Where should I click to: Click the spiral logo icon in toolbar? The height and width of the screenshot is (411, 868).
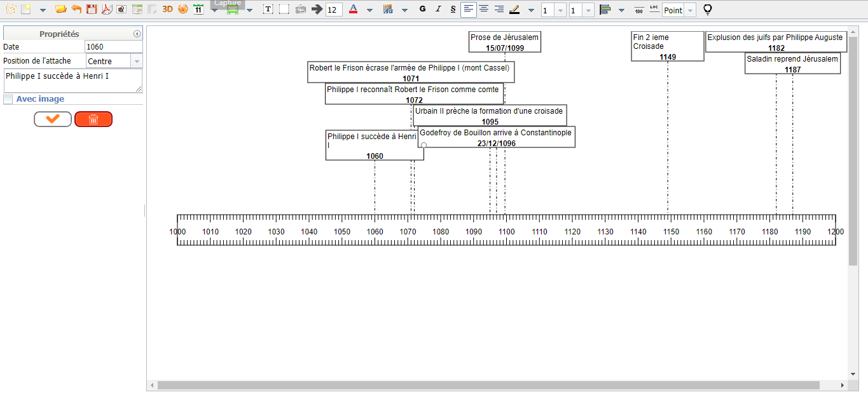point(11,10)
